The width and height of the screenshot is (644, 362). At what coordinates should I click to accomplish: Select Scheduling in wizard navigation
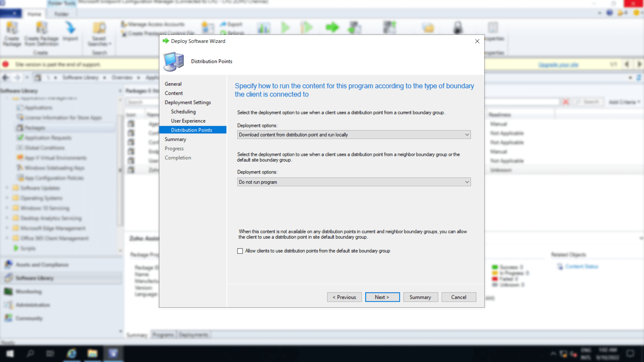(183, 112)
